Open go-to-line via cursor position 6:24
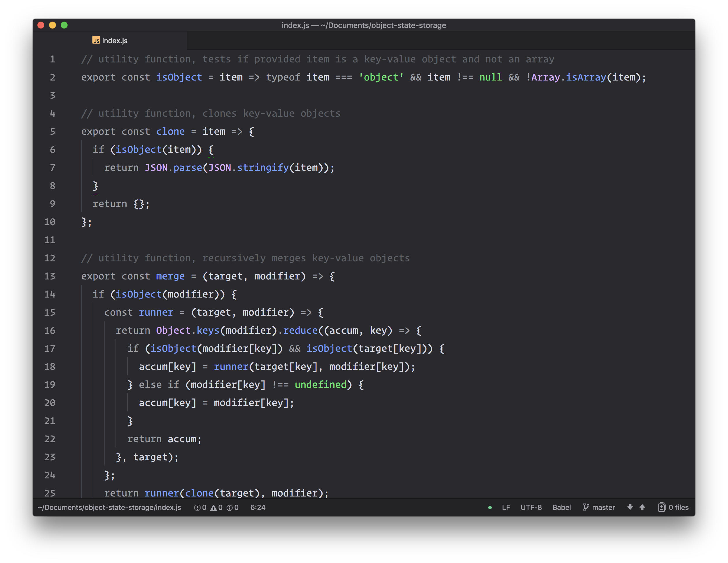The image size is (728, 563). tap(258, 507)
